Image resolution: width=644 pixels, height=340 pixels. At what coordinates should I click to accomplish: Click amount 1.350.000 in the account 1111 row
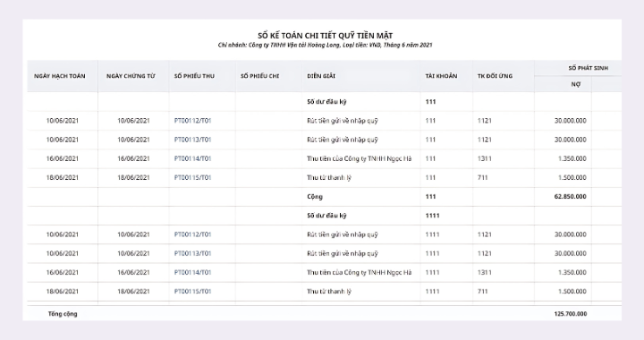pos(572,272)
